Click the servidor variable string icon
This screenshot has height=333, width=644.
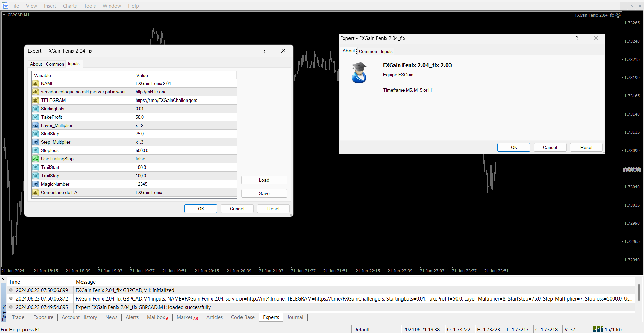point(36,92)
